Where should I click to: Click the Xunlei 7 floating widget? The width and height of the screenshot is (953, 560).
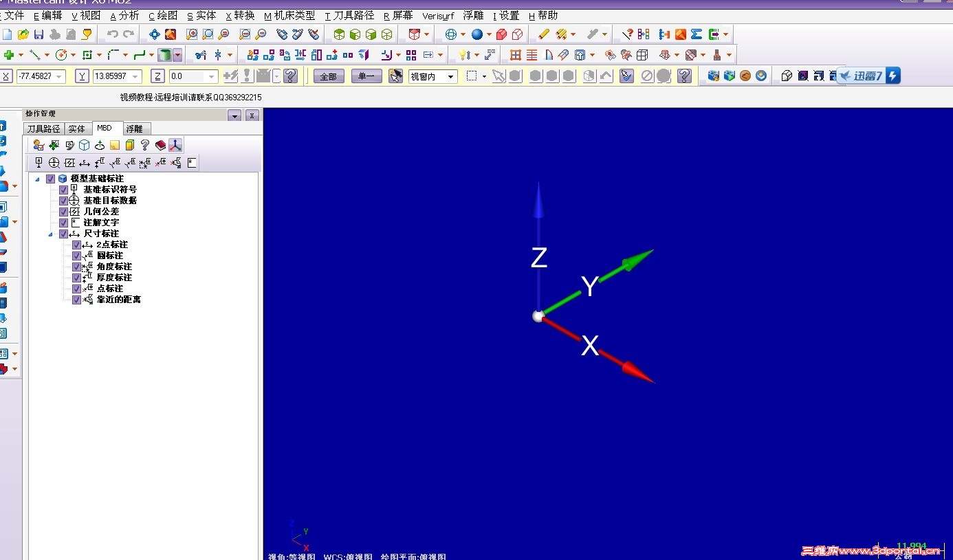tap(870, 76)
